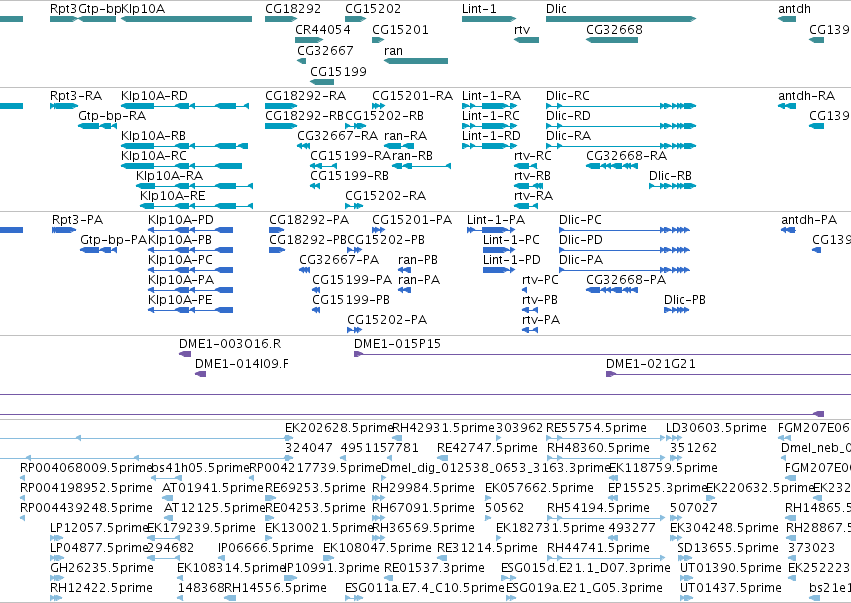Select the Lint-1-PA protein label

(x=496, y=220)
